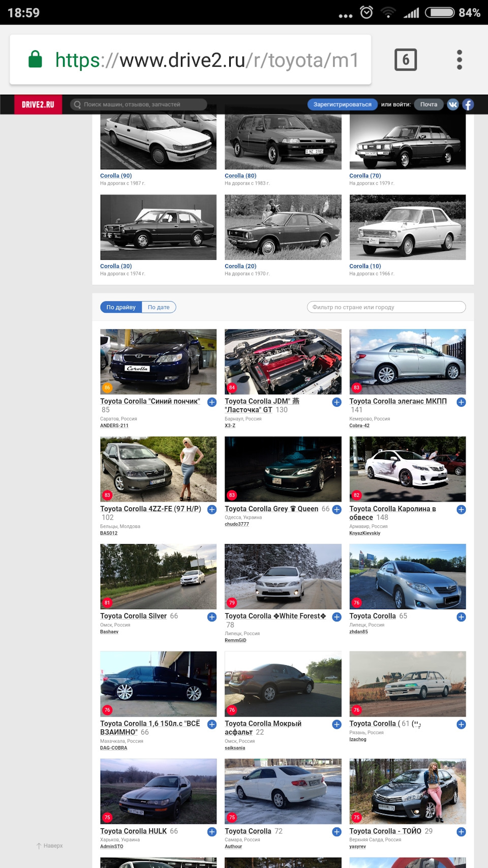
Task: Tap the browser address bar URL
Action: tap(206, 60)
